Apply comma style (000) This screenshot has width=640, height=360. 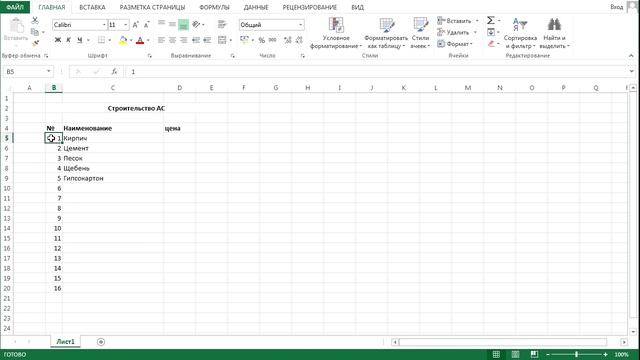coord(273,40)
